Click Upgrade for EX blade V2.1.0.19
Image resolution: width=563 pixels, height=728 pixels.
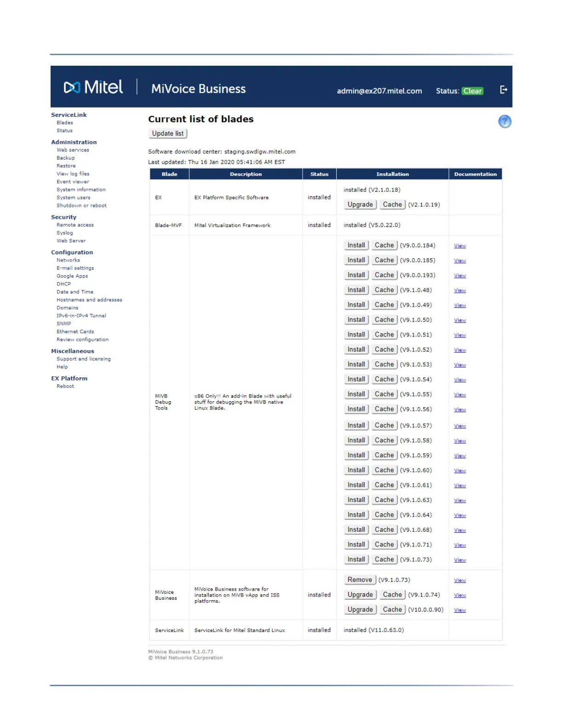point(360,205)
